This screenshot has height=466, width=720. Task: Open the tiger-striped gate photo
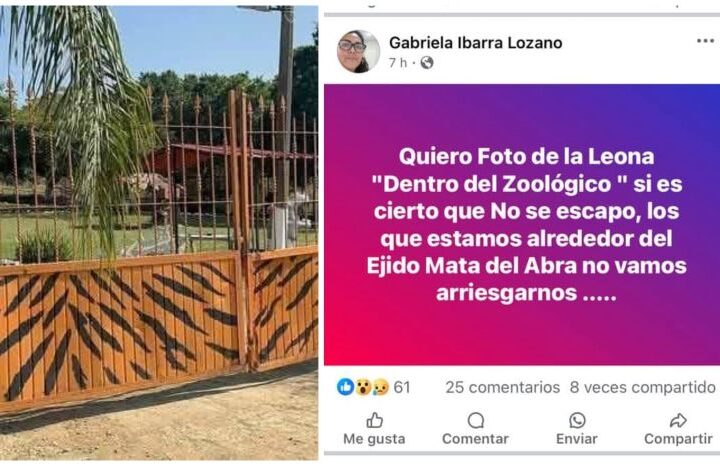159,233
